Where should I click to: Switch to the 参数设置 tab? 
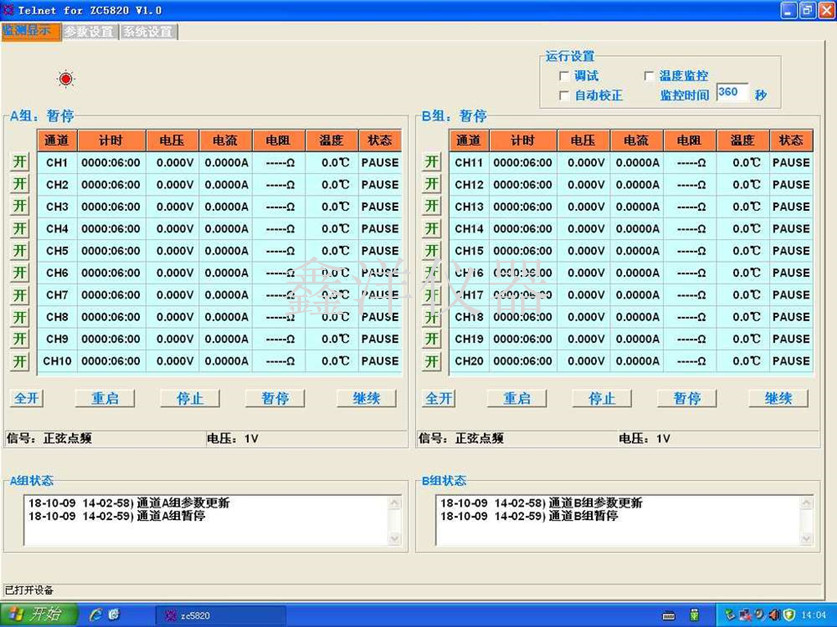pos(89,31)
